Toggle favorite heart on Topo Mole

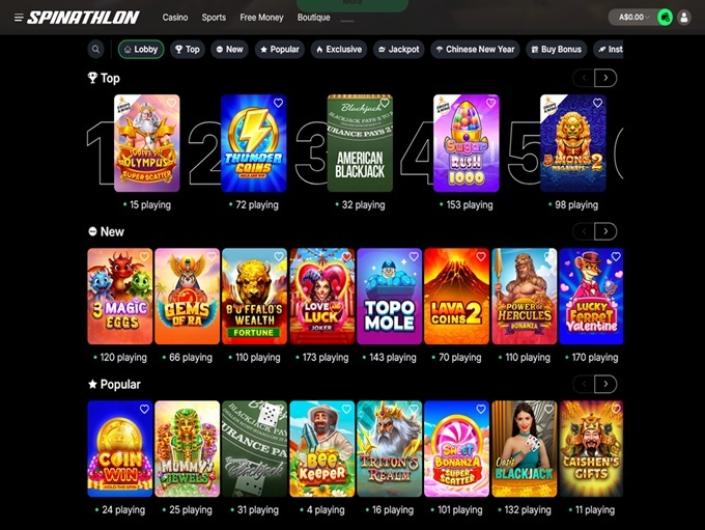tap(414, 256)
